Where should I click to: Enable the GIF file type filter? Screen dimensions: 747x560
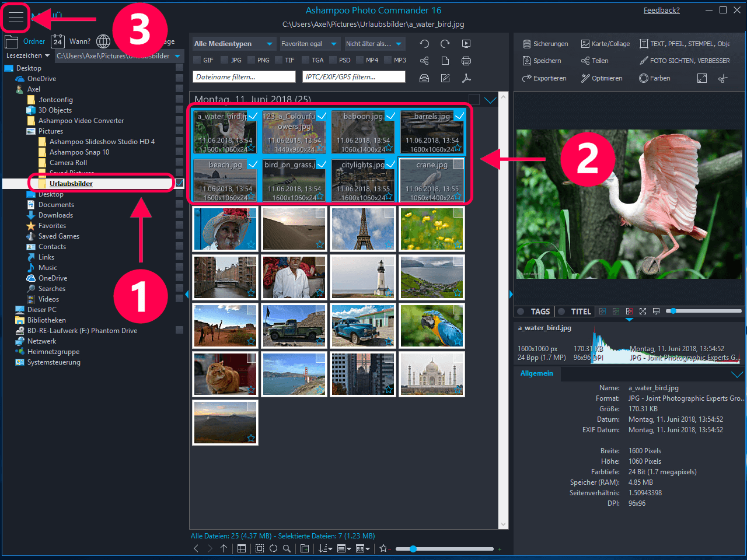point(197,60)
